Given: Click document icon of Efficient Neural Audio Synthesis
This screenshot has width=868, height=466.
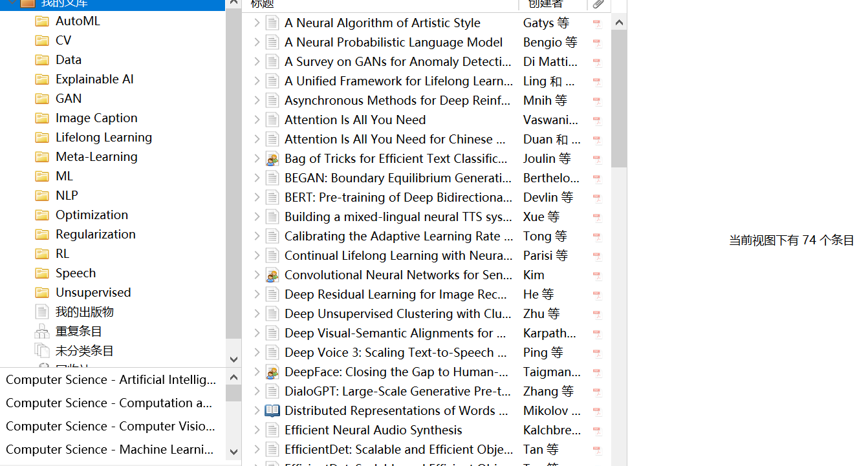Looking at the screenshot, I should (272, 430).
